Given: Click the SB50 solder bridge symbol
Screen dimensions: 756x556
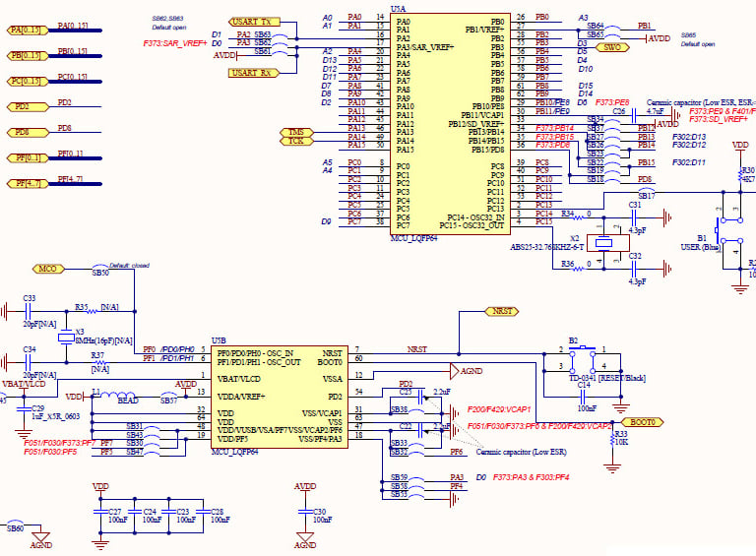Looking at the screenshot, I should [x=100, y=268].
